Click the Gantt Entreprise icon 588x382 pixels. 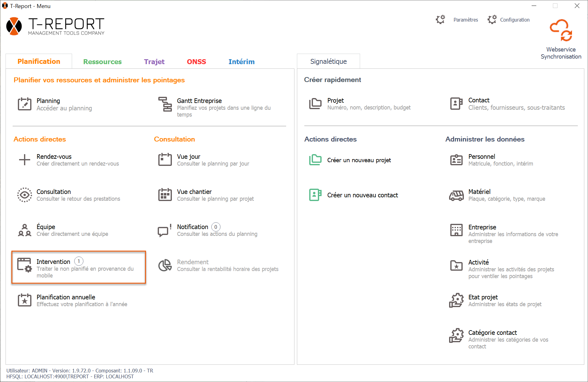click(x=165, y=104)
